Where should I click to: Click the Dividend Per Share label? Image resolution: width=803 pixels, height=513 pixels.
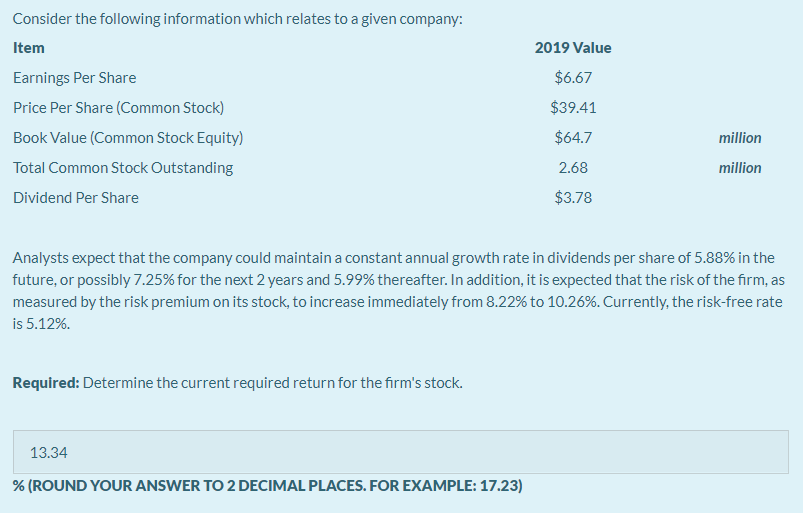click(x=76, y=198)
